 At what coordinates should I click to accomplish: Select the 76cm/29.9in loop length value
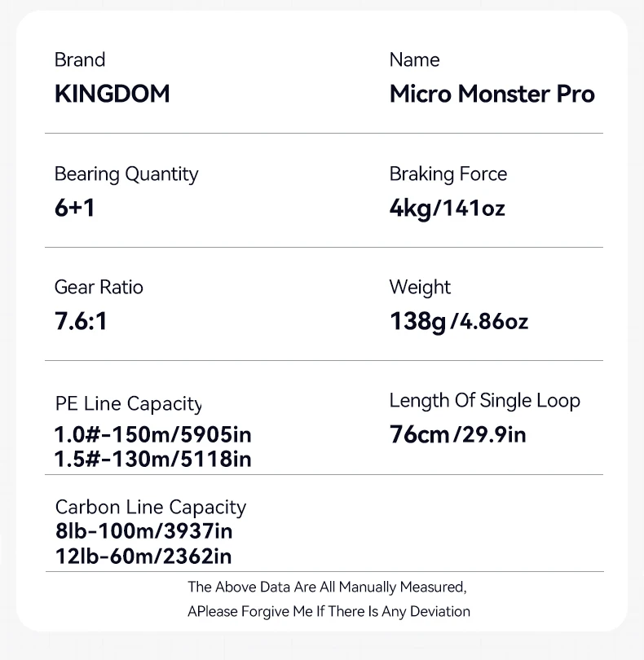tap(457, 434)
